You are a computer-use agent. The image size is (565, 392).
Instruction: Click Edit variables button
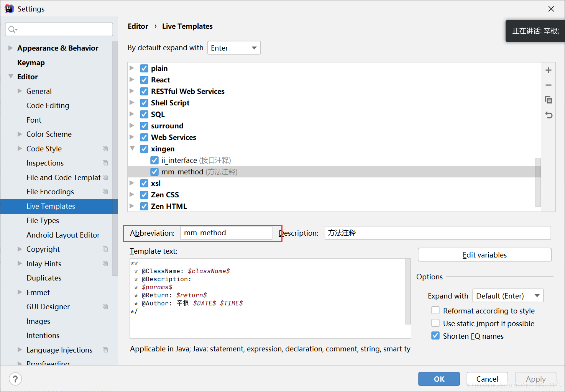click(485, 255)
